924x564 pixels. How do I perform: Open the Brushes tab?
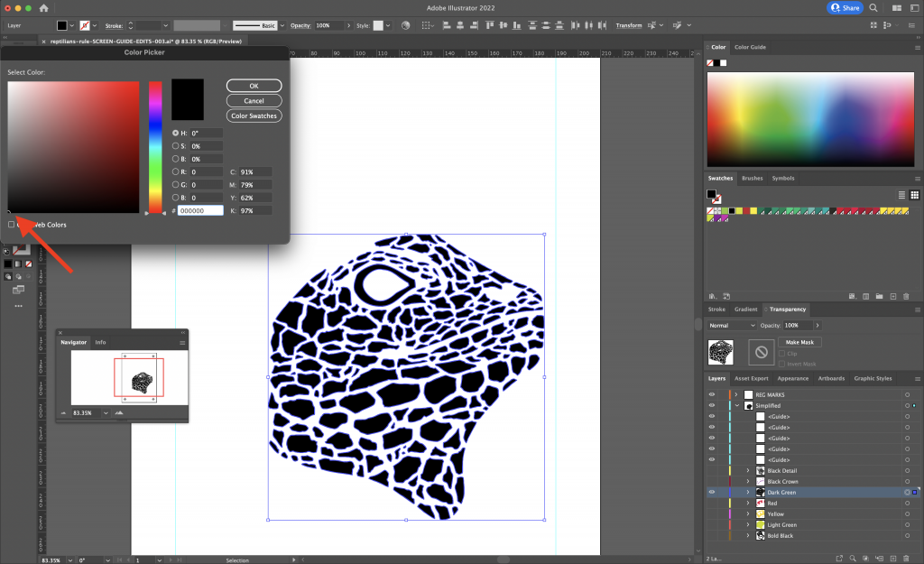point(753,178)
